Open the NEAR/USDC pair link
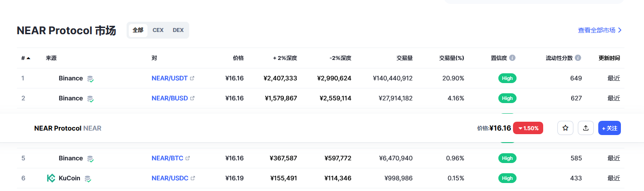This screenshot has height=191, width=644. click(170, 178)
